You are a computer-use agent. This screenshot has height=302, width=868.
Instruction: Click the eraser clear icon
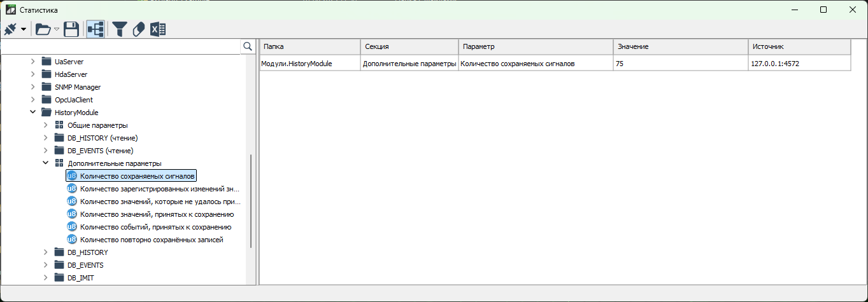pos(139,29)
